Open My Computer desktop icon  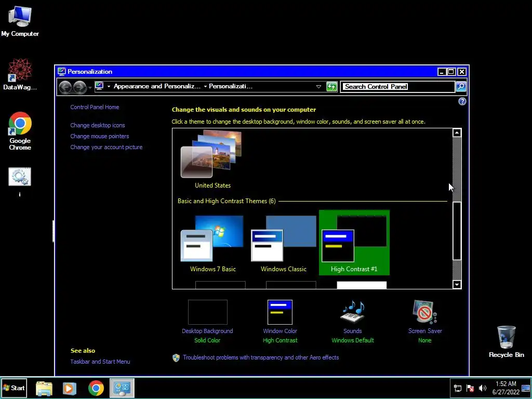pos(20,21)
